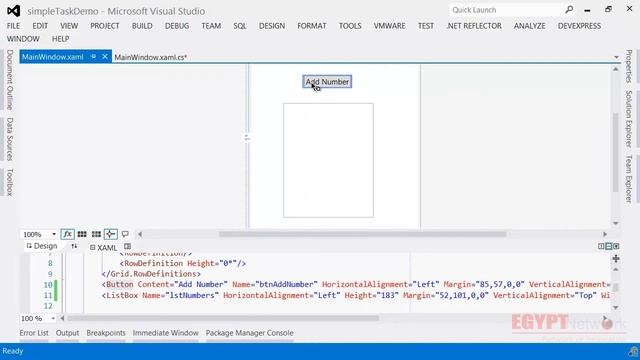Open the FORMAT menu
This screenshot has height=360, width=640.
(x=312, y=26)
